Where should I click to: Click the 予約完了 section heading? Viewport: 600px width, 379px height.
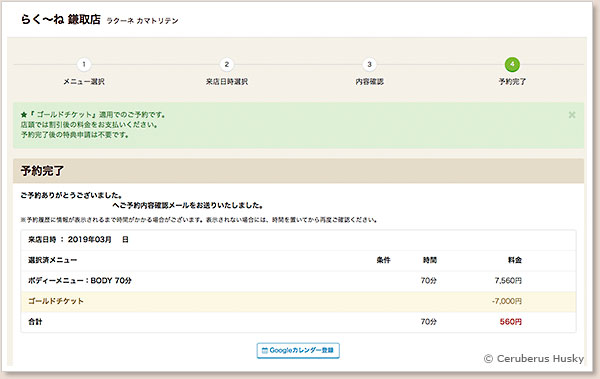click(42, 171)
